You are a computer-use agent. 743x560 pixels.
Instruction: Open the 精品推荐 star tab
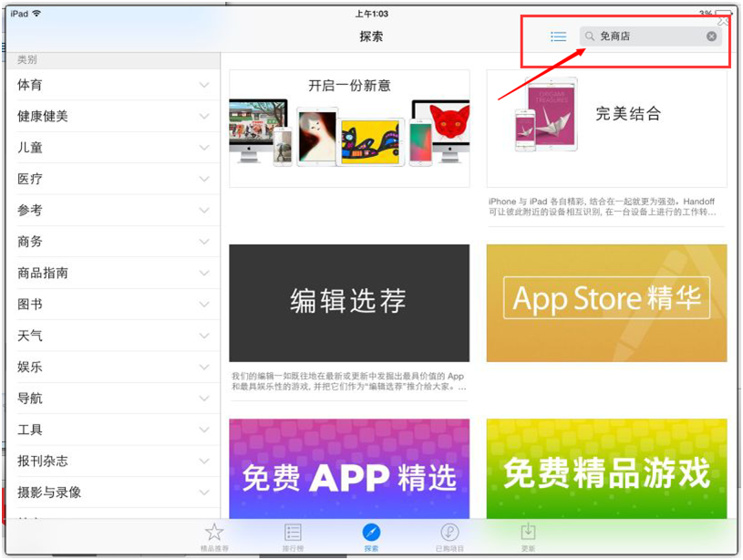point(214,537)
